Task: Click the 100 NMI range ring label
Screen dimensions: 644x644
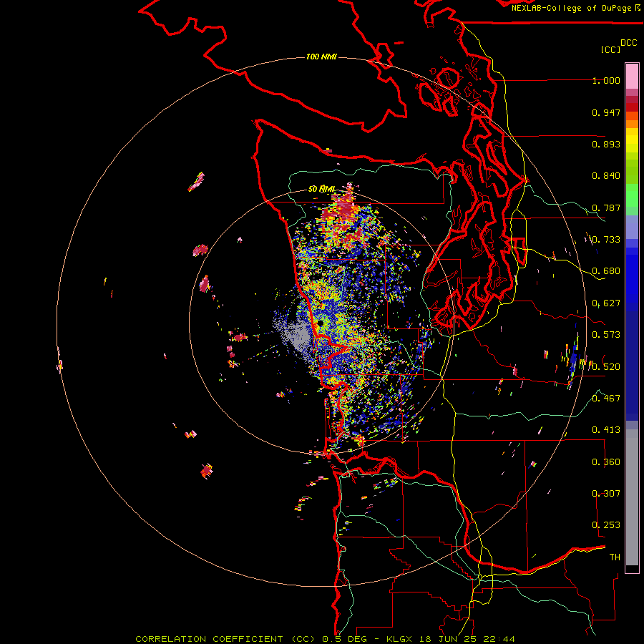Action: click(321, 57)
